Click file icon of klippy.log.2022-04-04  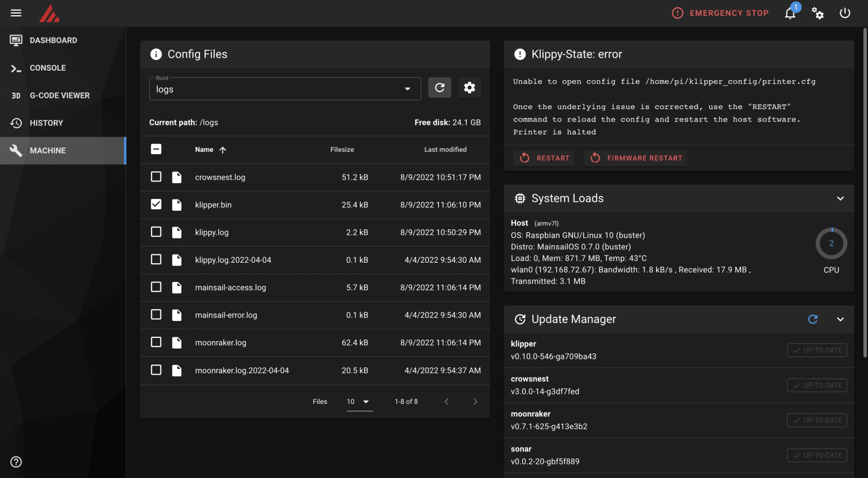(x=177, y=260)
